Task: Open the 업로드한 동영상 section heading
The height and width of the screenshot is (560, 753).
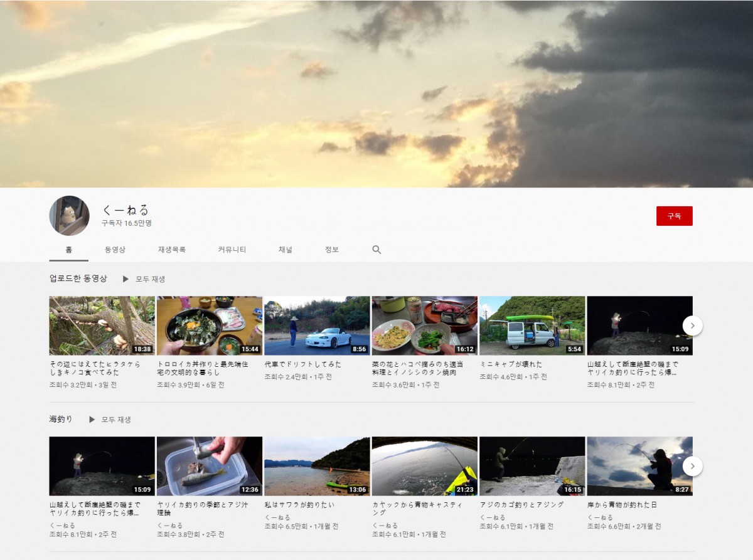Action: (78, 278)
